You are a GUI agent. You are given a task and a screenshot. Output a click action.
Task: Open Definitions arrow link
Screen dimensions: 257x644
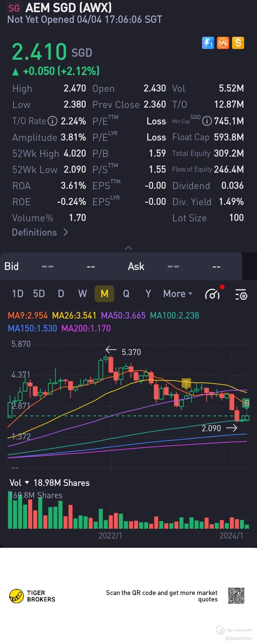[40, 232]
